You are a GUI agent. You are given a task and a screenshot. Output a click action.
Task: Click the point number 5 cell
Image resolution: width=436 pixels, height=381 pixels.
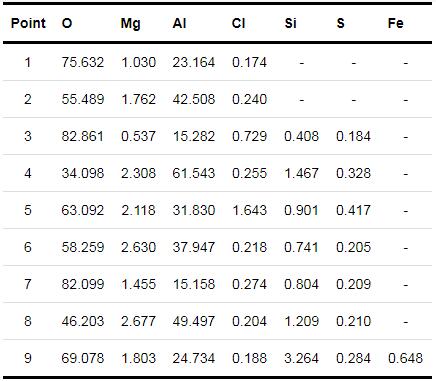click(28, 210)
